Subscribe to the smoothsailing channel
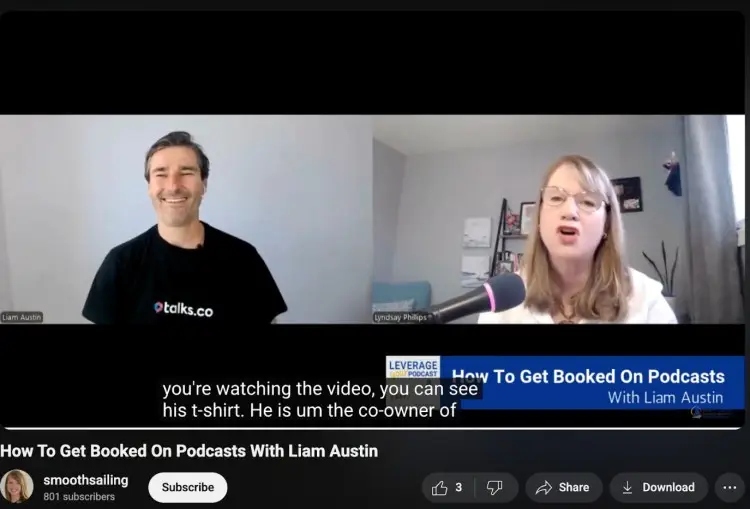The width and height of the screenshot is (750, 509). (x=188, y=487)
